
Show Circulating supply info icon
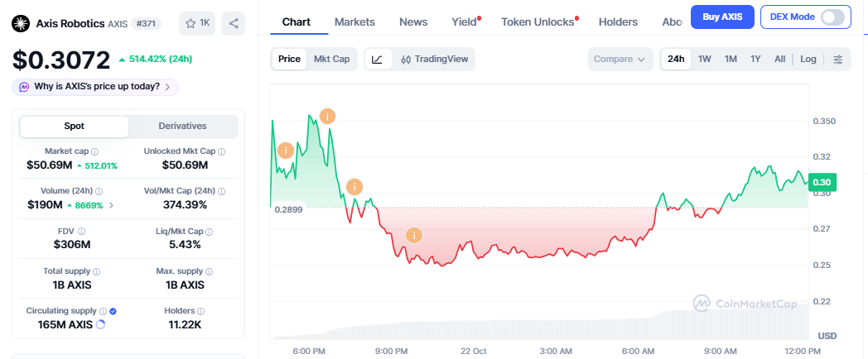[x=103, y=311]
